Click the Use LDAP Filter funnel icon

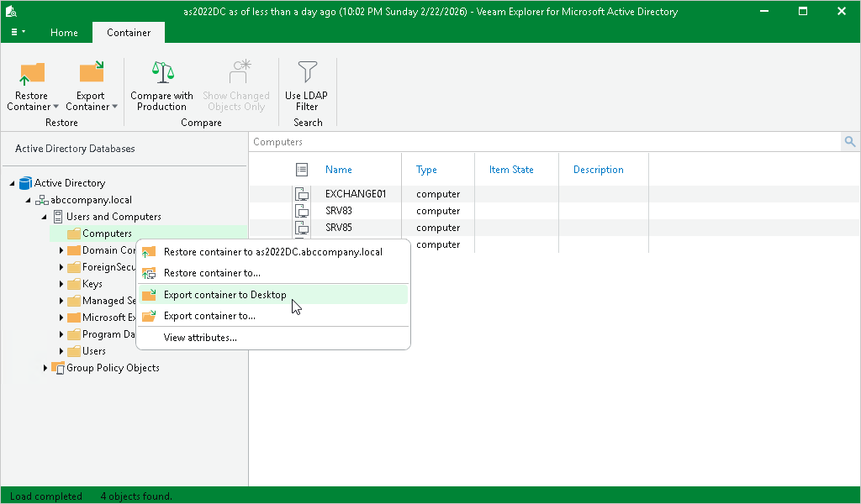(x=307, y=72)
